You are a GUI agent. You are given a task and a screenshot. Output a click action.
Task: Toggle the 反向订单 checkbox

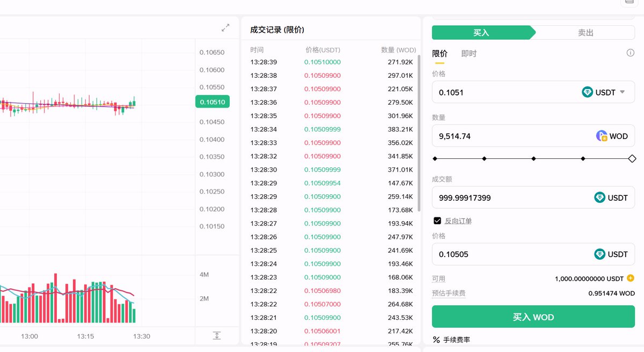[437, 221]
